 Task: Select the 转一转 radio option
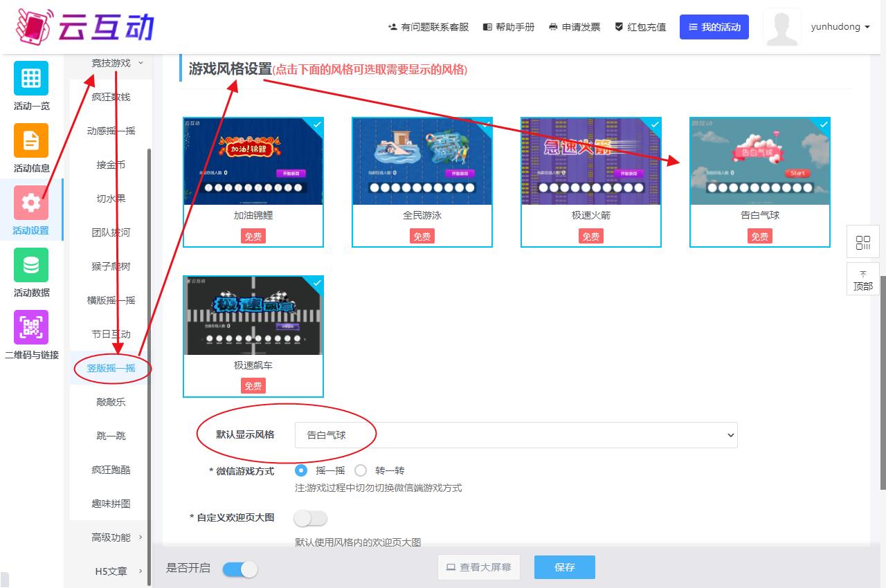(361, 470)
